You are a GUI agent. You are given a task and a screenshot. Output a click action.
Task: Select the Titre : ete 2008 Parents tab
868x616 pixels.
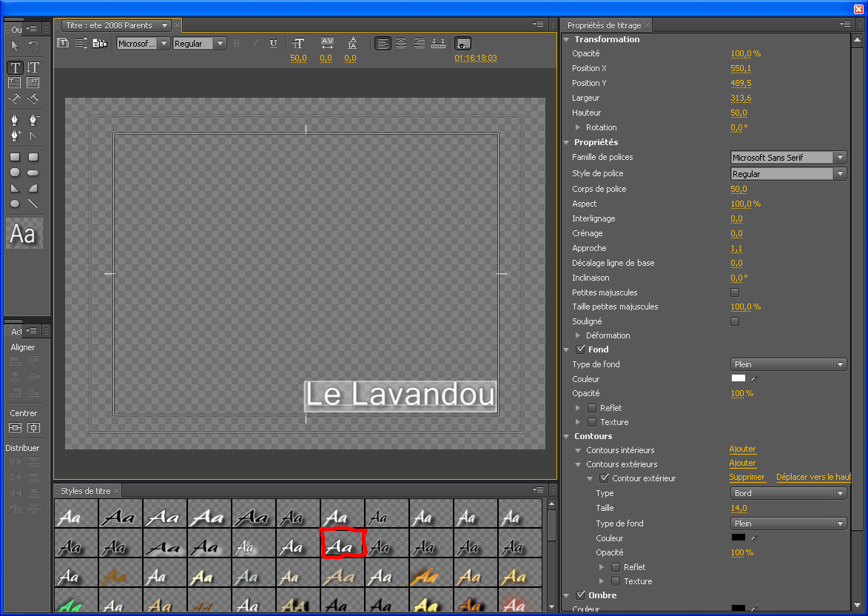[x=110, y=25]
